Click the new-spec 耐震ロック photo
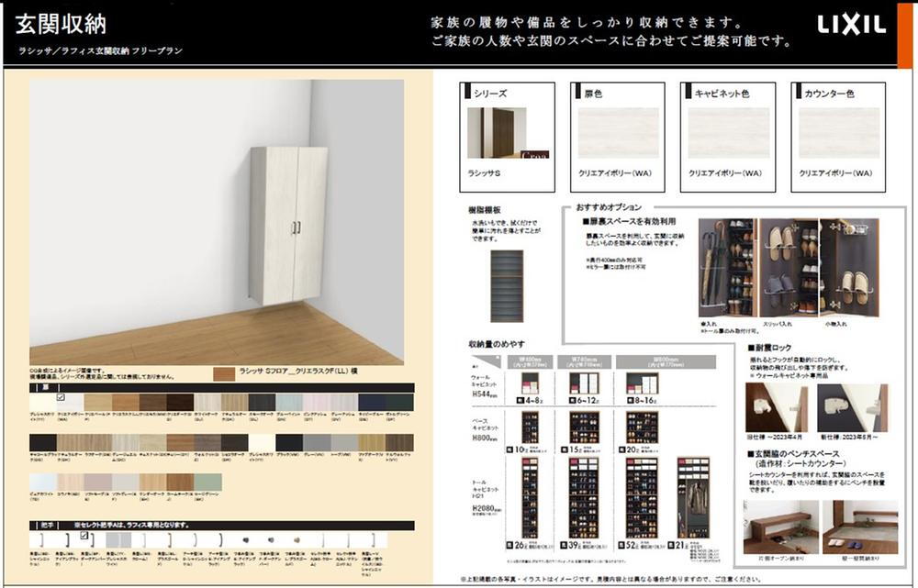Image resolution: width=918 pixels, height=588 pixels. (x=853, y=408)
